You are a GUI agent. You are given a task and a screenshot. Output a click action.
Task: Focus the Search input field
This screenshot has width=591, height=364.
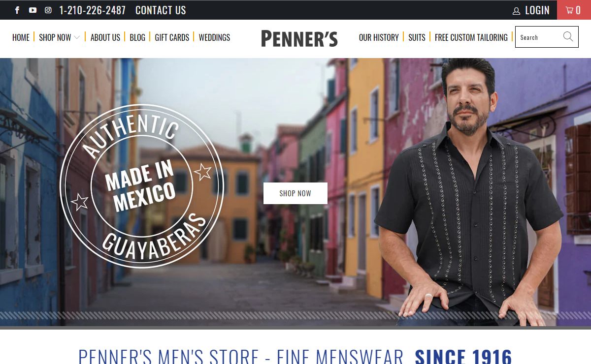539,37
